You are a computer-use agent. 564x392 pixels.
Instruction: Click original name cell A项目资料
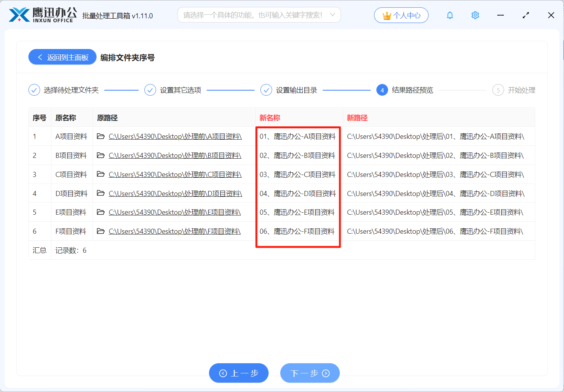[x=71, y=136]
